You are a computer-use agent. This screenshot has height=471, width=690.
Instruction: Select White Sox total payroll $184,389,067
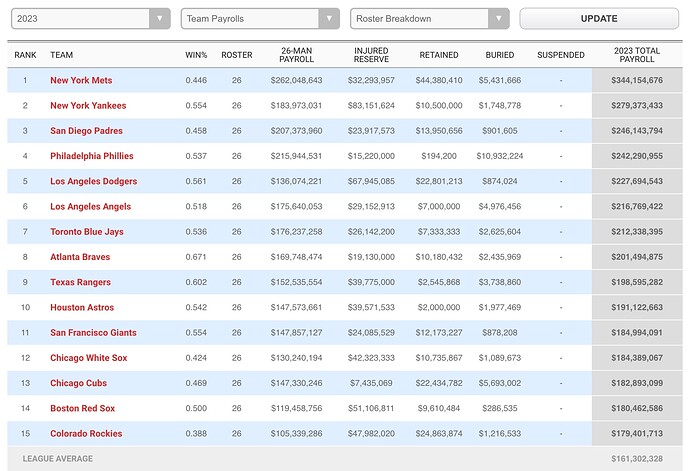coord(637,358)
